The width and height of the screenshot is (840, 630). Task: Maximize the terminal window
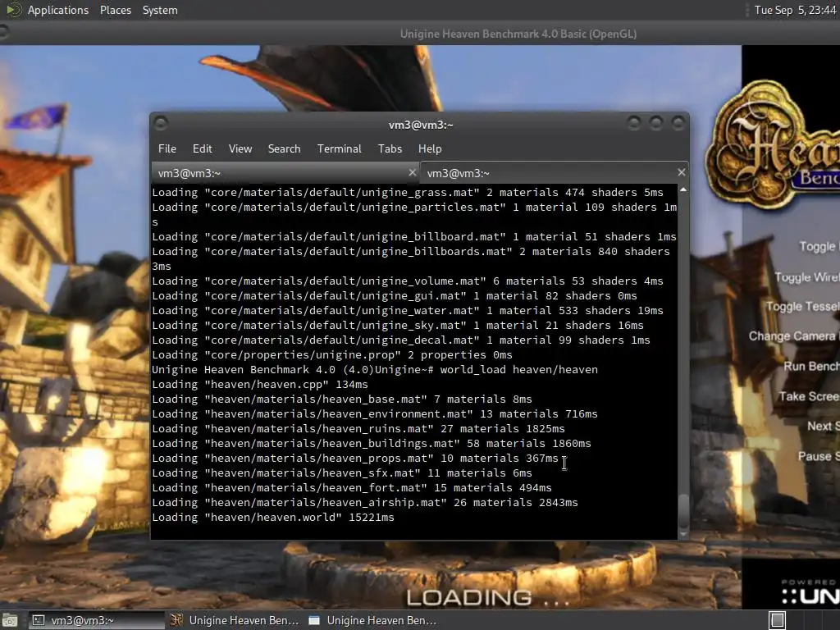656,124
